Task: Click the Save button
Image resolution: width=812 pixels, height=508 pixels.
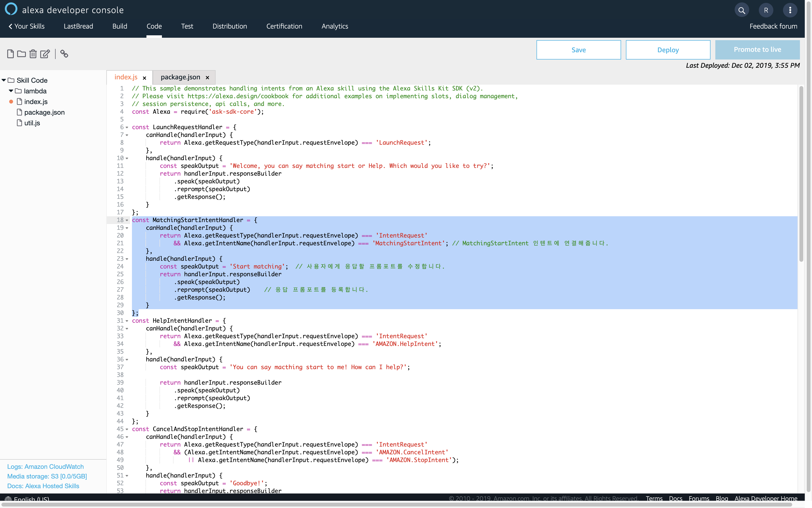Action: tap(579, 50)
